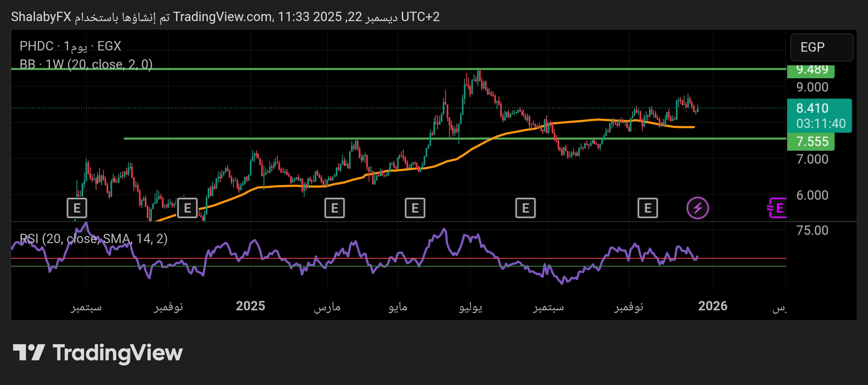The image size is (868, 385).
Task: Click the green 7.555 price level label
Action: point(811,141)
